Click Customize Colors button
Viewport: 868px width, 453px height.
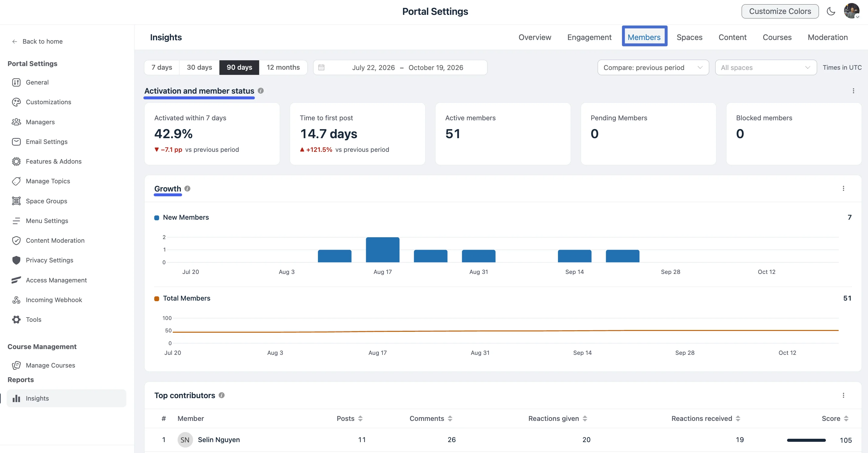click(780, 11)
